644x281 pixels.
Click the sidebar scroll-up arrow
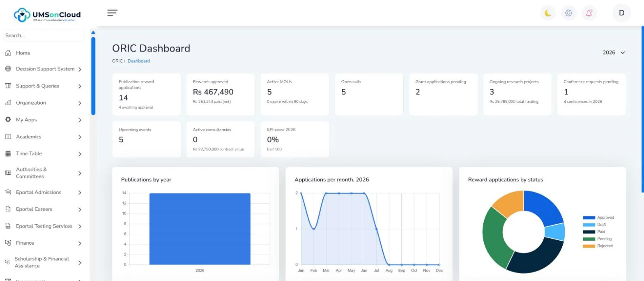click(93, 33)
